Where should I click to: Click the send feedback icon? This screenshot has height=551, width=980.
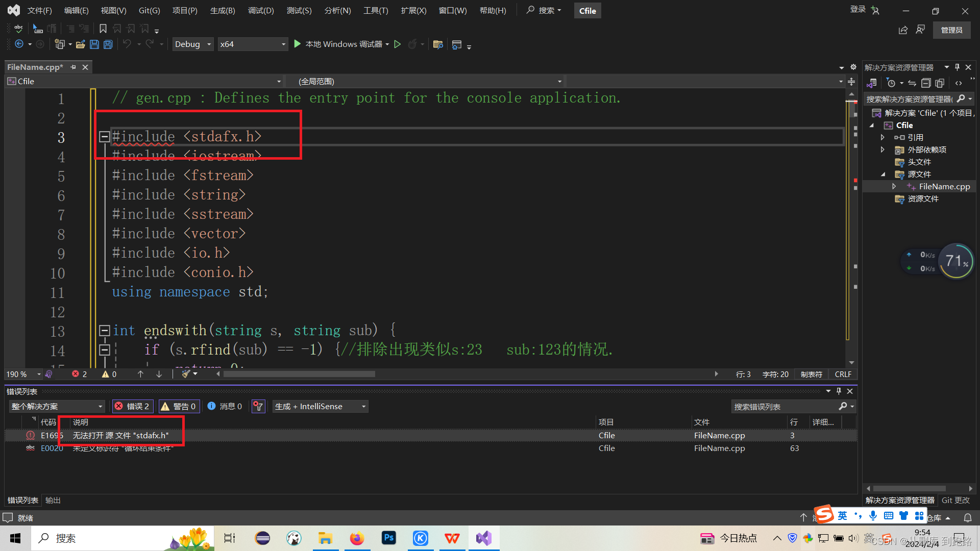point(920,30)
